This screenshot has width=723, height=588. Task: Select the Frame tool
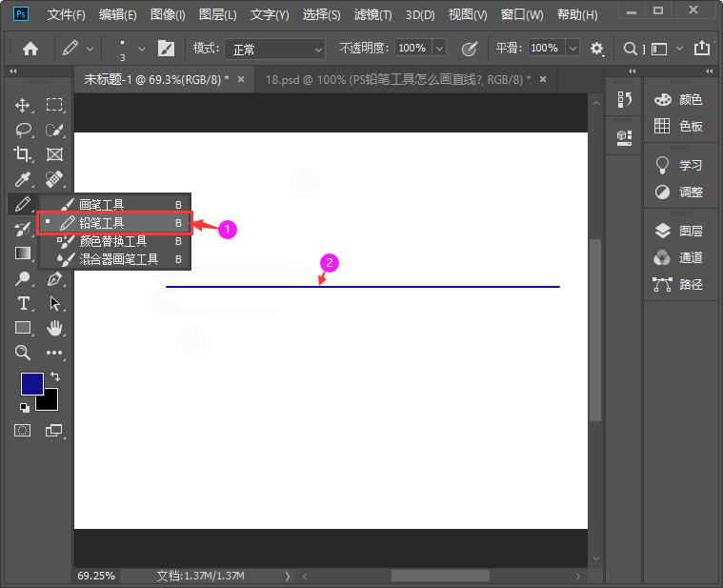(x=54, y=154)
